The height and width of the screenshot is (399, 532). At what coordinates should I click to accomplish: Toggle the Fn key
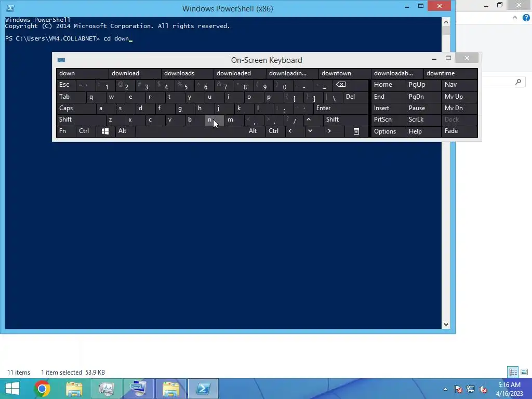[x=66, y=131]
